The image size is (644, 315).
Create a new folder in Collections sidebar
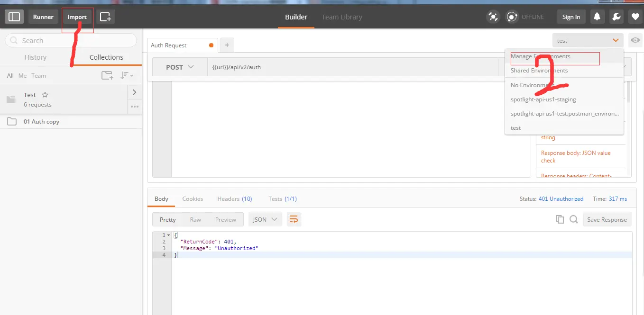click(x=107, y=75)
